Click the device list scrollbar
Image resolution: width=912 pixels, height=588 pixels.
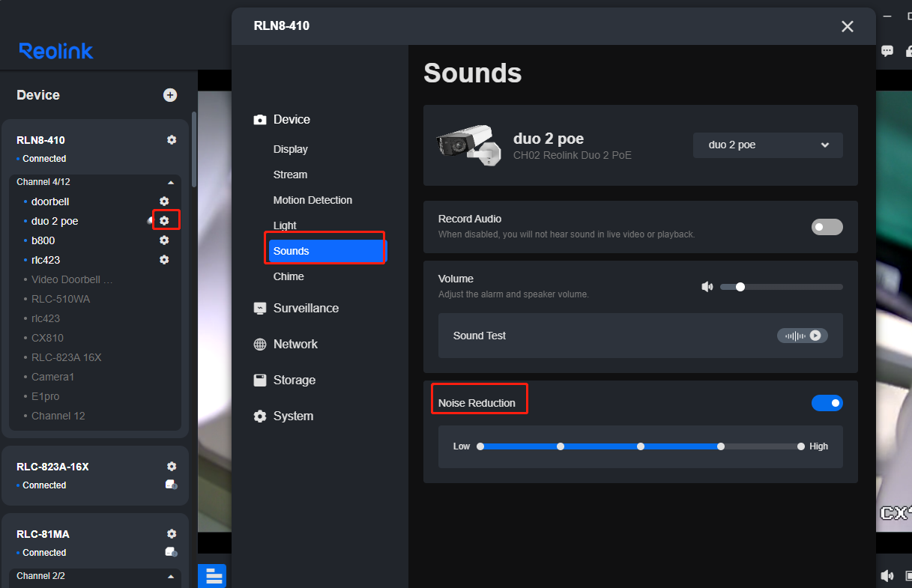[195, 150]
